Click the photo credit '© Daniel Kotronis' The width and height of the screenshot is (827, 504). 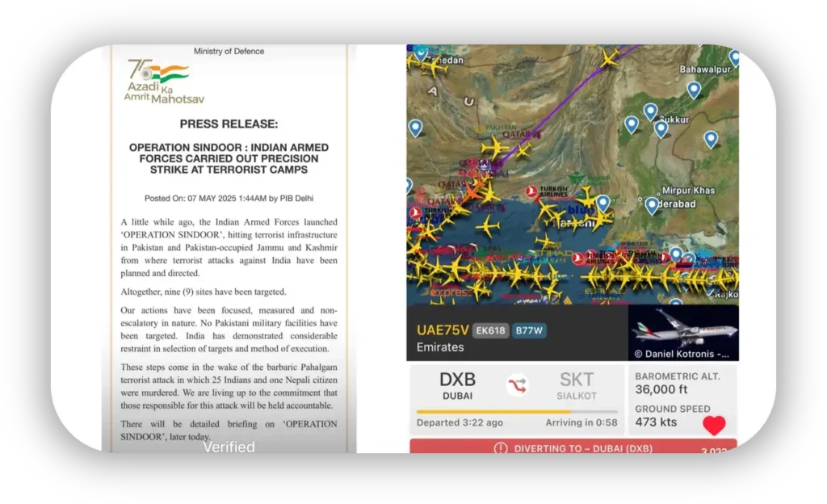(x=682, y=354)
